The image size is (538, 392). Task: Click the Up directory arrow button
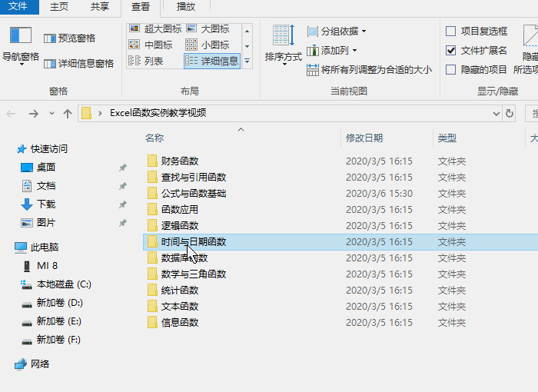coord(68,114)
